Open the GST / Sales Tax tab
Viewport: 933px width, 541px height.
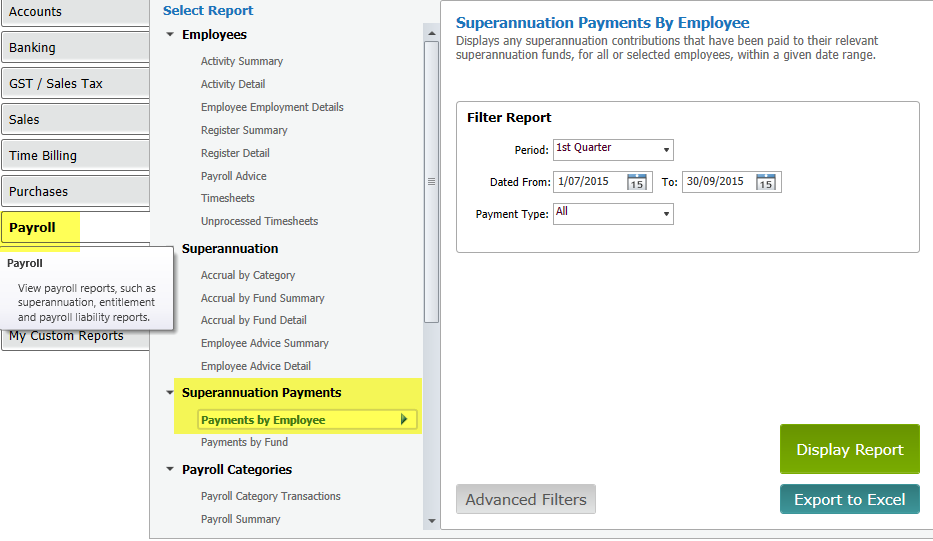pos(75,83)
